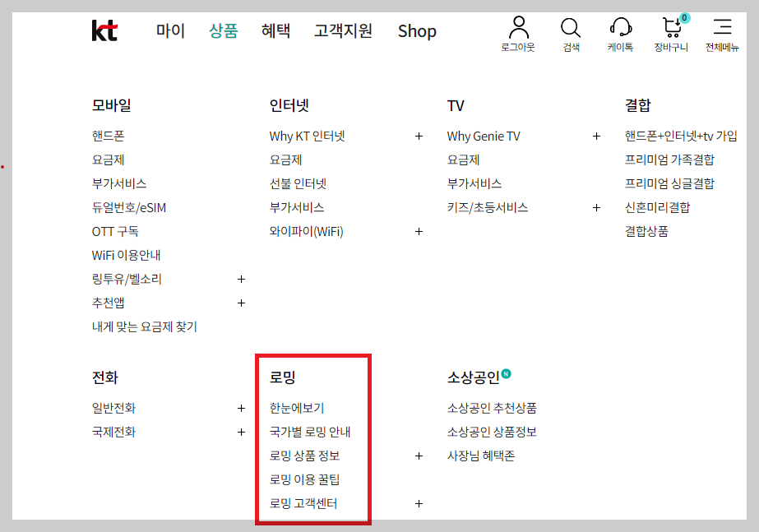Open the 결합 category heading
The width and height of the screenshot is (759, 532).
coord(637,105)
